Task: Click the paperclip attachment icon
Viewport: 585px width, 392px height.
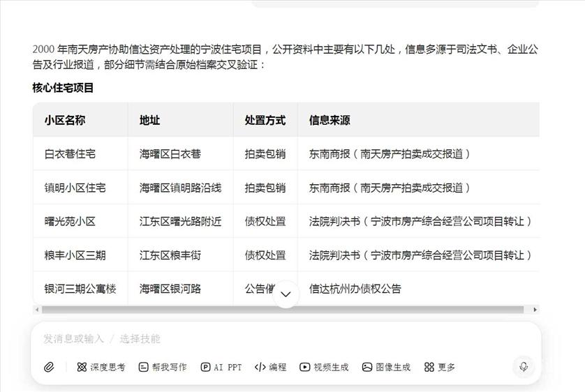Action: pos(49,367)
